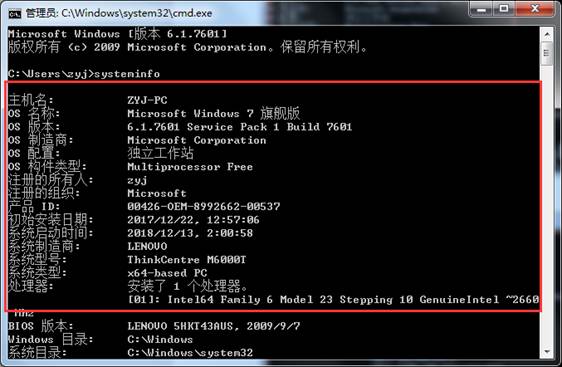The image size is (562, 367).
Task: Click install date 2017/12/22 value
Action: click(193, 220)
